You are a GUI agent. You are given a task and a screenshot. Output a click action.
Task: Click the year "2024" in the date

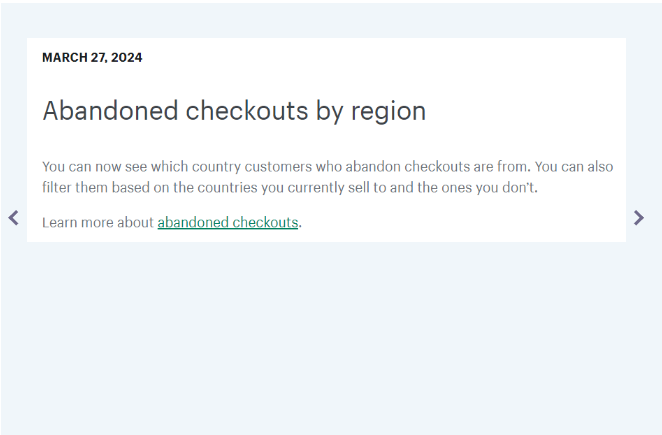click(x=126, y=58)
